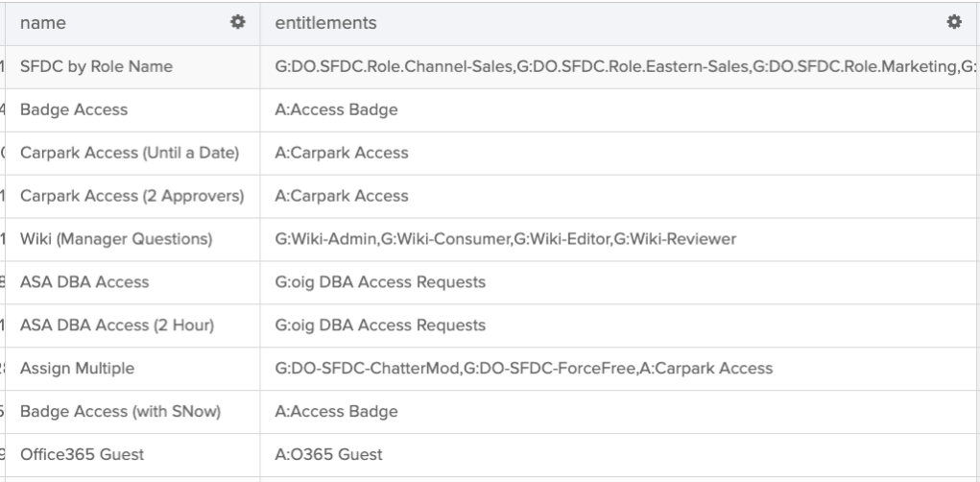Click the ASA DBA Access name cell

point(84,282)
